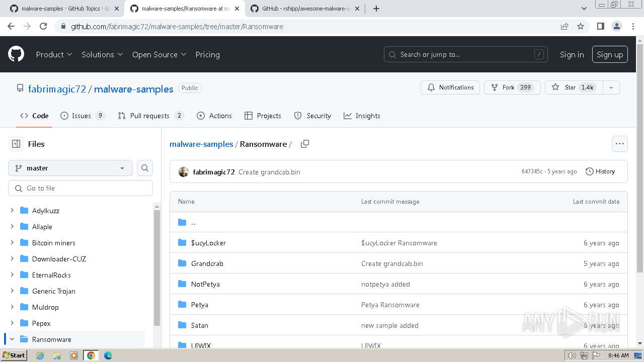
Task: Click the Pricing link
Action: (207, 54)
